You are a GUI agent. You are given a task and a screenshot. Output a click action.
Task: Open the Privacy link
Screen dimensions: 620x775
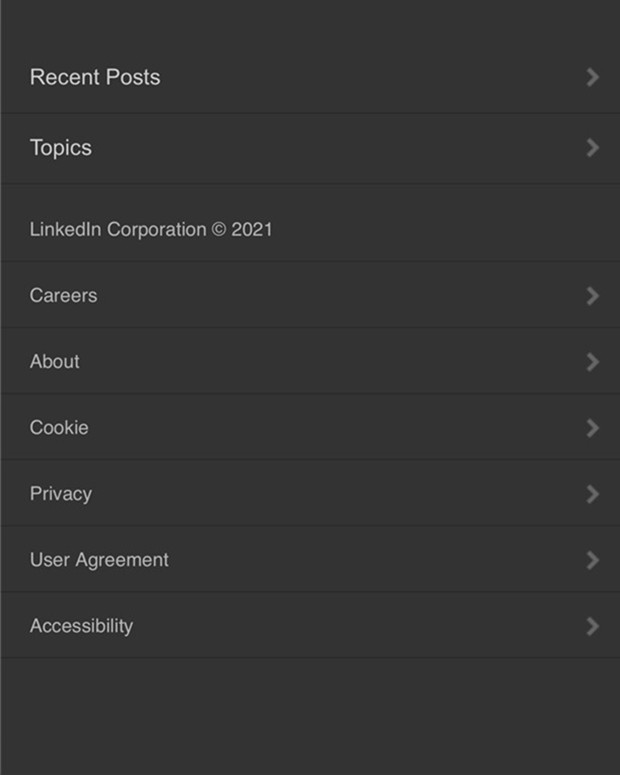pos(310,494)
